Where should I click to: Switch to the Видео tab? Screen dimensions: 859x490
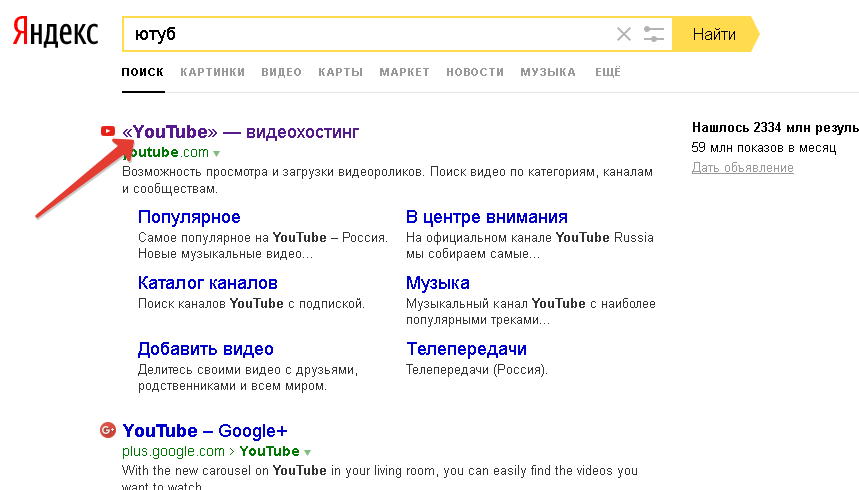(x=281, y=72)
